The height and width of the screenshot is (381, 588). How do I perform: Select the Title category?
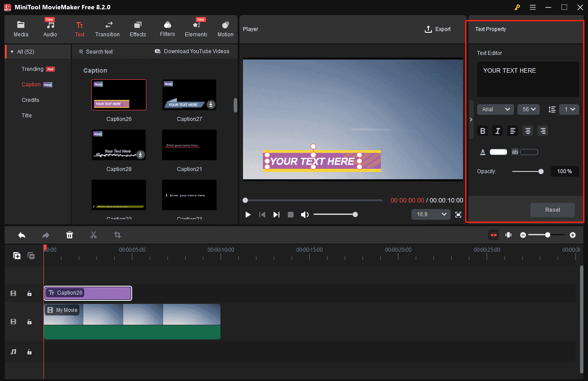pos(27,116)
